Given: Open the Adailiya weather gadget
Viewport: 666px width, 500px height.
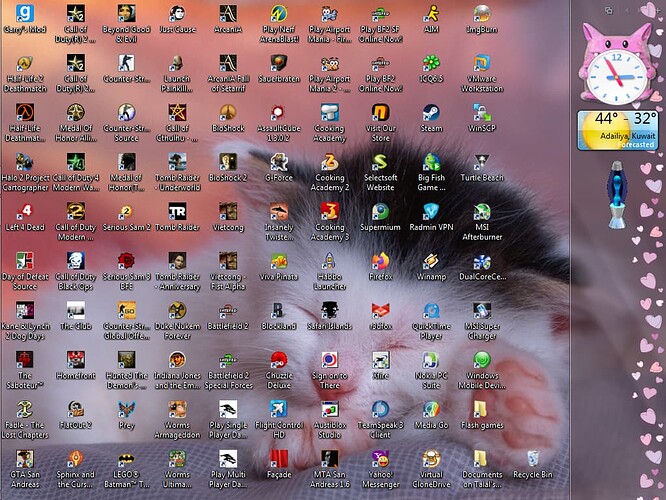Looking at the screenshot, I should (x=618, y=130).
